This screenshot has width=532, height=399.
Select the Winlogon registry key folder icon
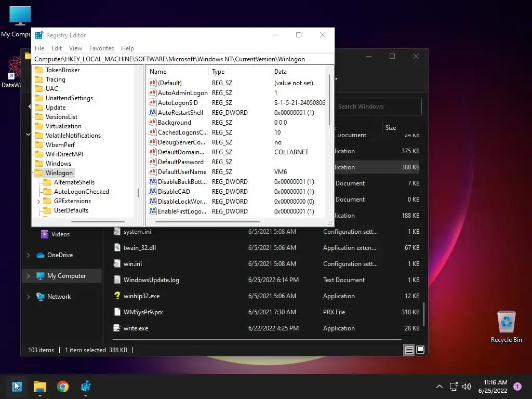point(39,172)
